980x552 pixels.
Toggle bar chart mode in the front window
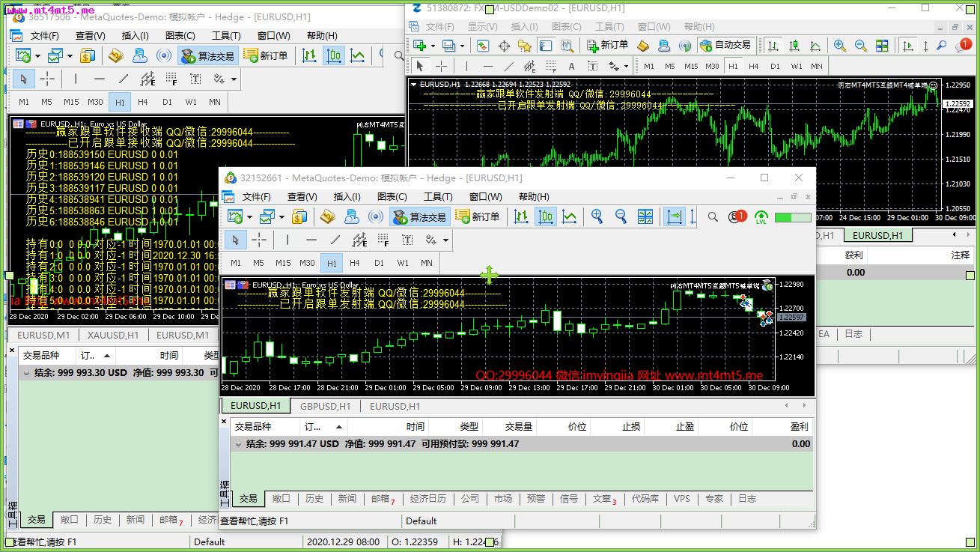[x=522, y=216]
